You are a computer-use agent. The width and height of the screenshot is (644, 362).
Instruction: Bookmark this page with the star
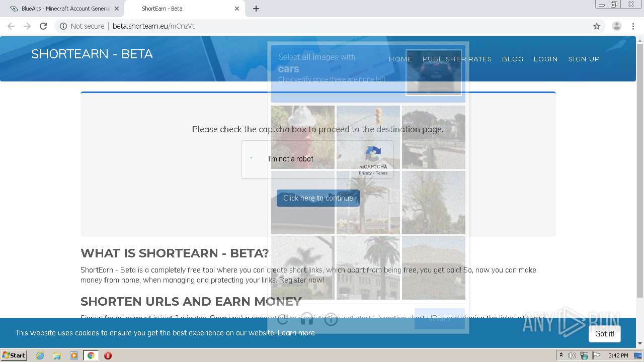[597, 26]
